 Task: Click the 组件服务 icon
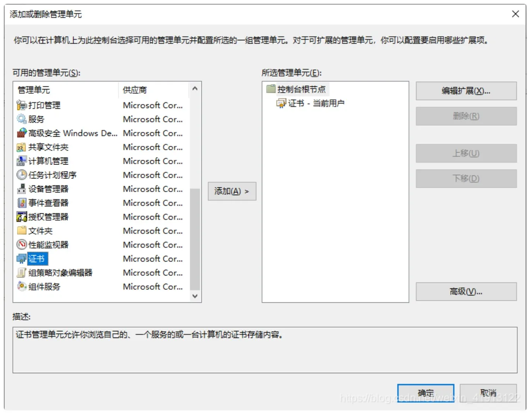point(22,286)
